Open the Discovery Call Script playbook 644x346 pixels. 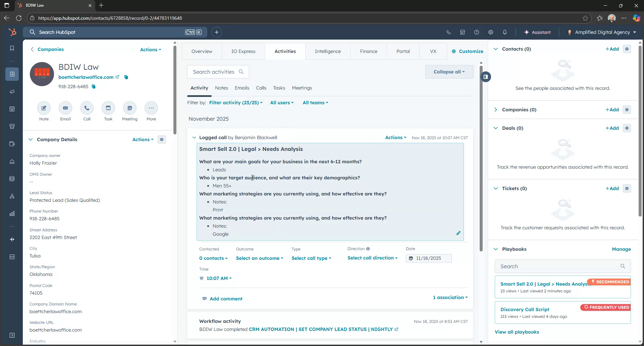click(x=525, y=309)
